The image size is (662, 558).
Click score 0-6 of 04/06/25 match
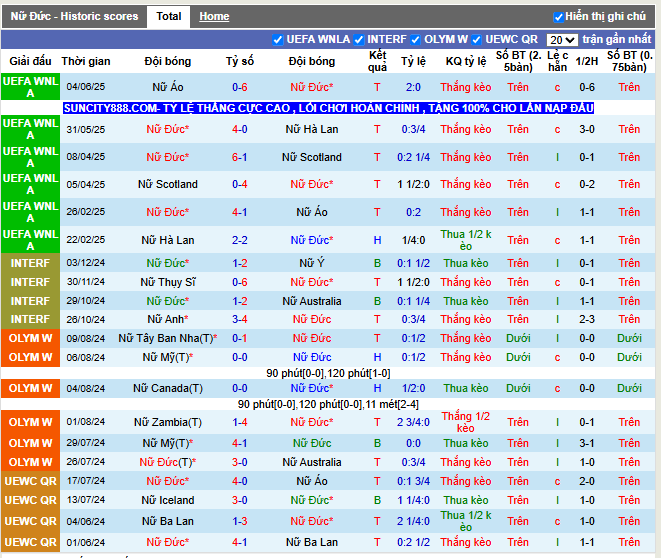pos(239,87)
